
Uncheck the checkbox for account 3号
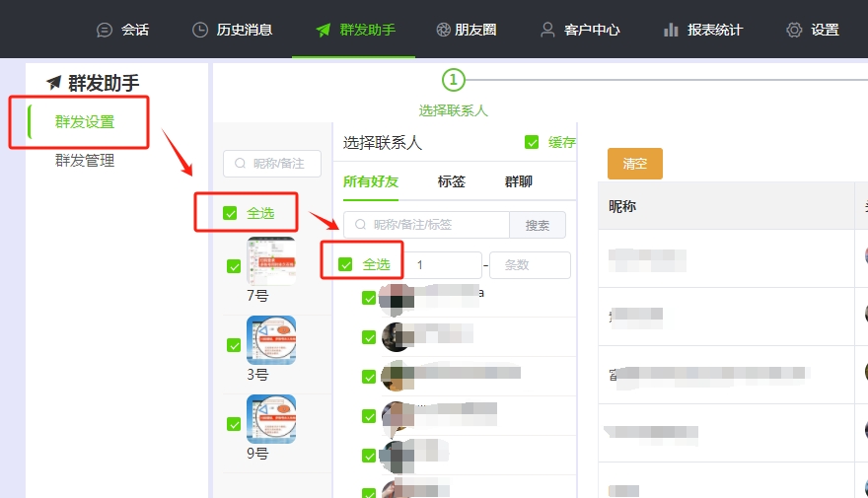click(234, 345)
